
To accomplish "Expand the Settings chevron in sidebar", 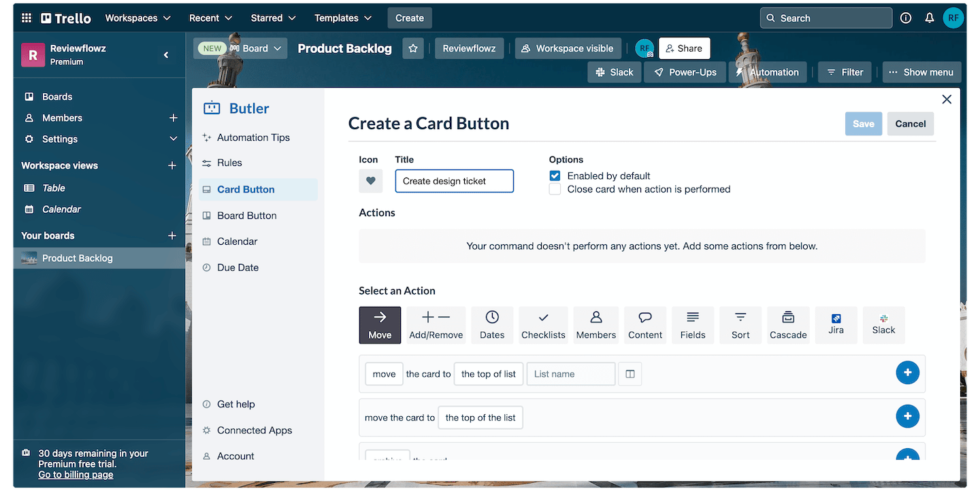I will [x=173, y=139].
